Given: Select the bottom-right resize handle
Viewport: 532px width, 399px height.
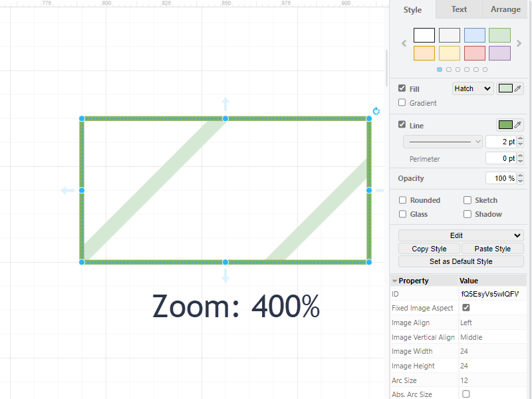Looking at the screenshot, I should [369, 262].
